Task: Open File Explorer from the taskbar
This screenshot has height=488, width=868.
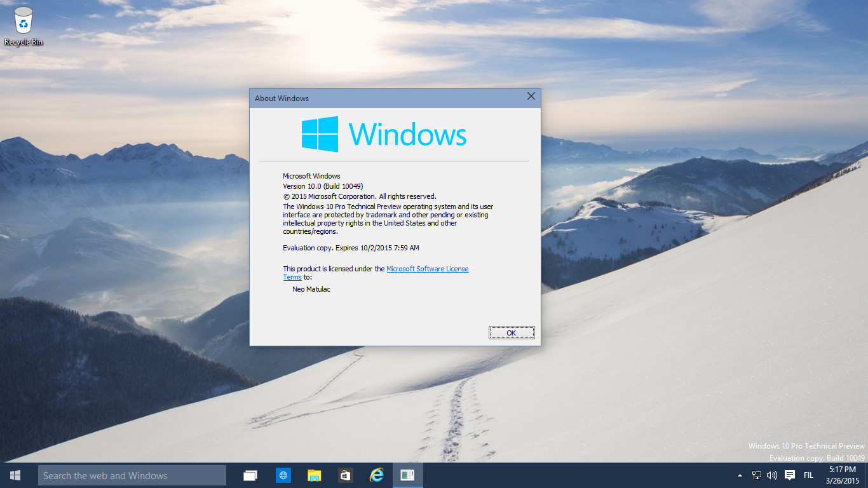Action: pyautogui.click(x=314, y=475)
